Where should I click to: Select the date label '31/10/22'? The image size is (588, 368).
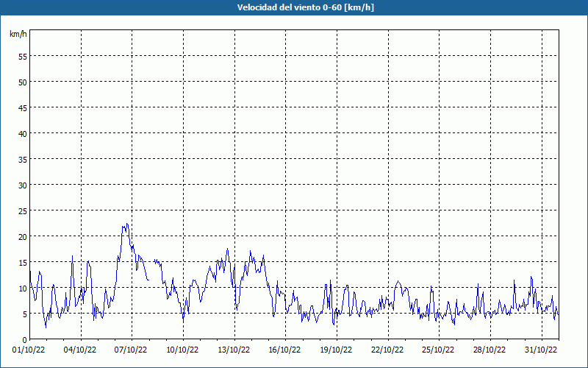(541, 350)
